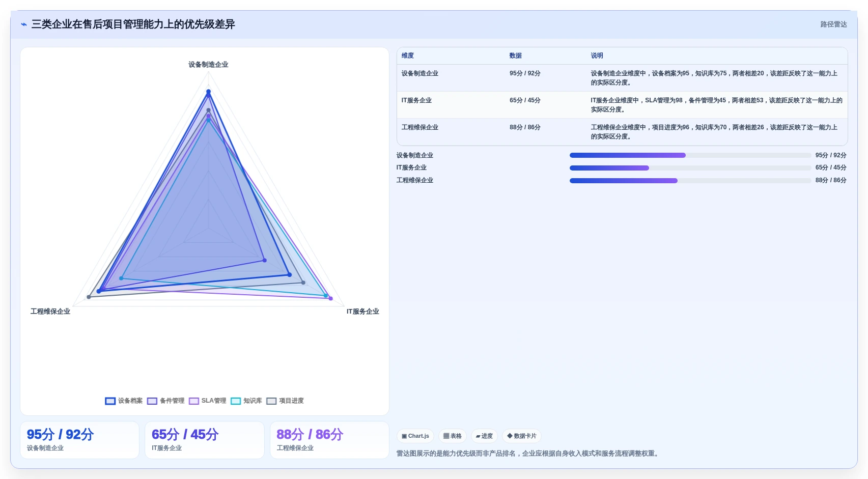Click the description text for IT服务企业 row
868x479 pixels.
(x=716, y=105)
